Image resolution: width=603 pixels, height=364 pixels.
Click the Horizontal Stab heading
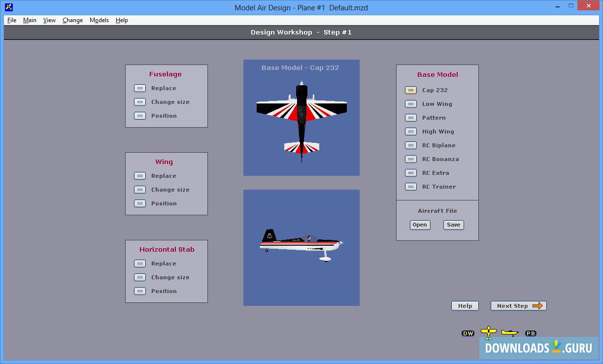pos(167,250)
